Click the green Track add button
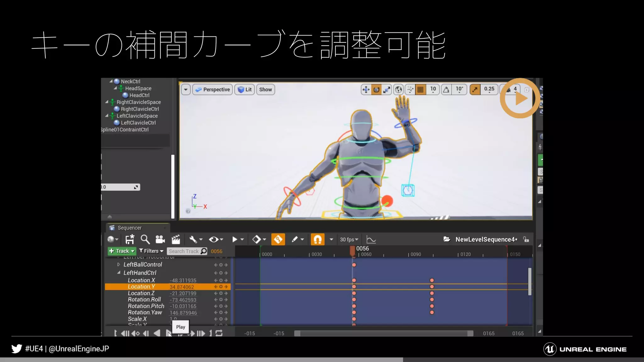 pos(122,251)
